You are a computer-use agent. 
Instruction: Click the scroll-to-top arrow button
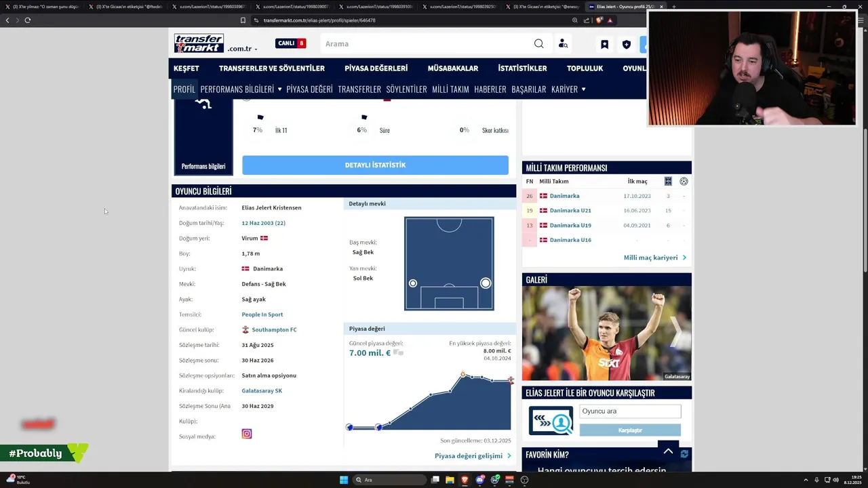coord(668,451)
